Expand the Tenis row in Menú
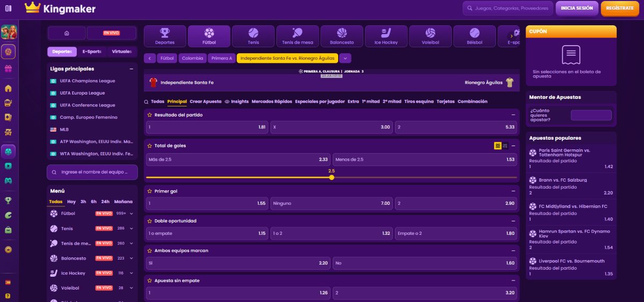 pyautogui.click(x=131, y=228)
